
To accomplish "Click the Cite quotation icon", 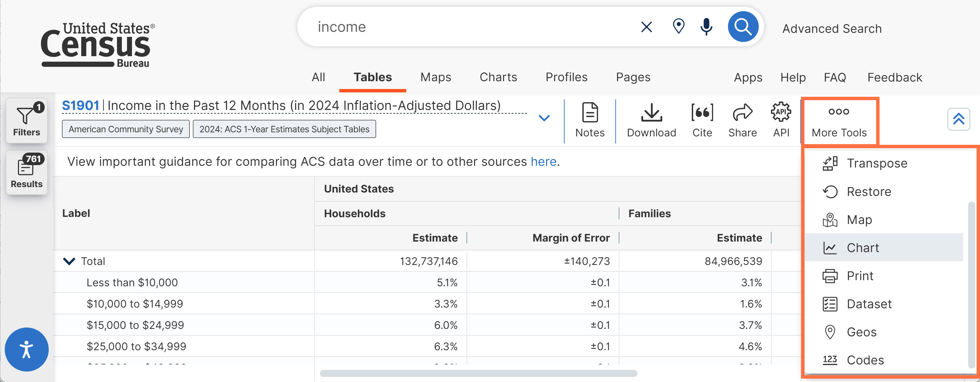I will tap(702, 120).
